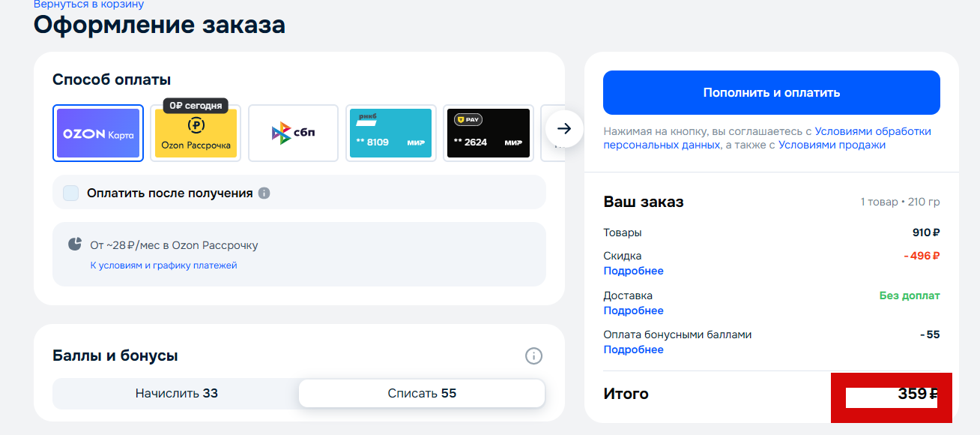Viewport: 980px width, 435px height.
Task: Pick the РНКБ card ending 8109
Action: (x=390, y=133)
